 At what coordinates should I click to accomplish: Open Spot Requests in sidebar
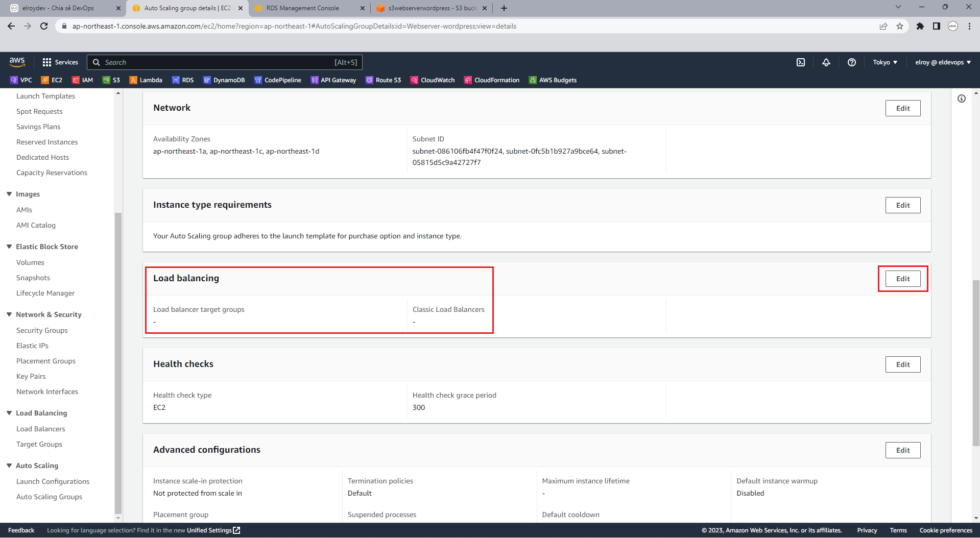point(39,111)
